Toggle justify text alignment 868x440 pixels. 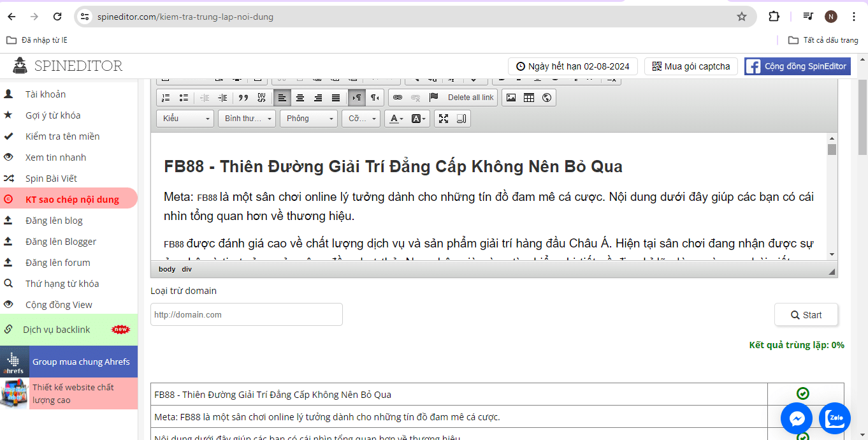coord(336,98)
